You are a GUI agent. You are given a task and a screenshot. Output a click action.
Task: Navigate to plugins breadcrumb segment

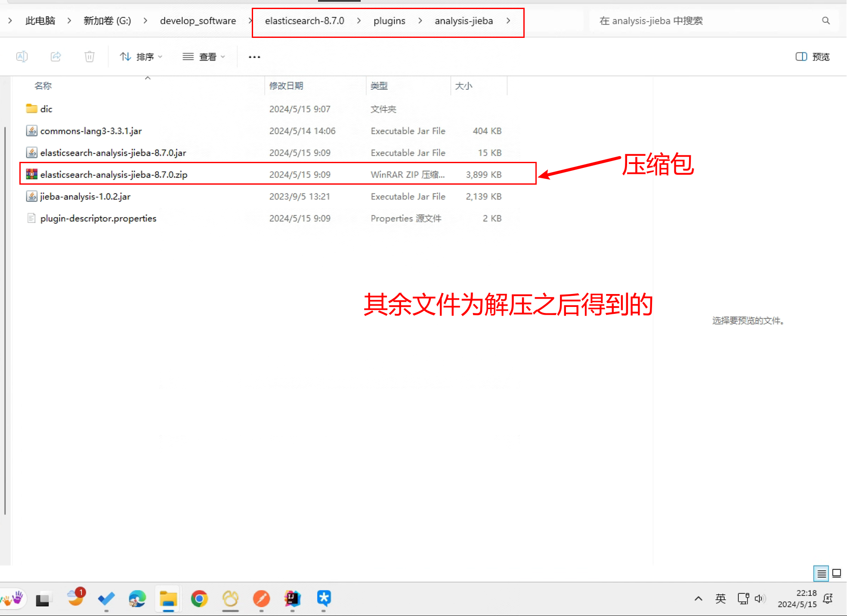pyautogui.click(x=389, y=21)
